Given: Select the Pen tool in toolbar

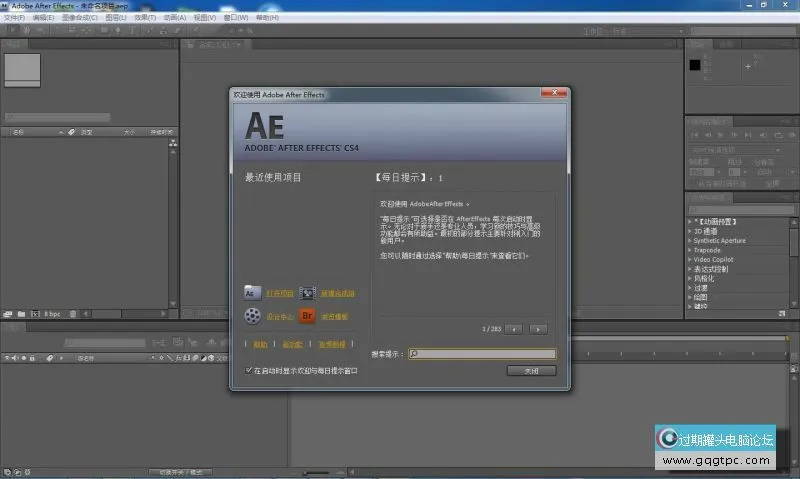Looking at the screenshot, I should coord(118,31).
